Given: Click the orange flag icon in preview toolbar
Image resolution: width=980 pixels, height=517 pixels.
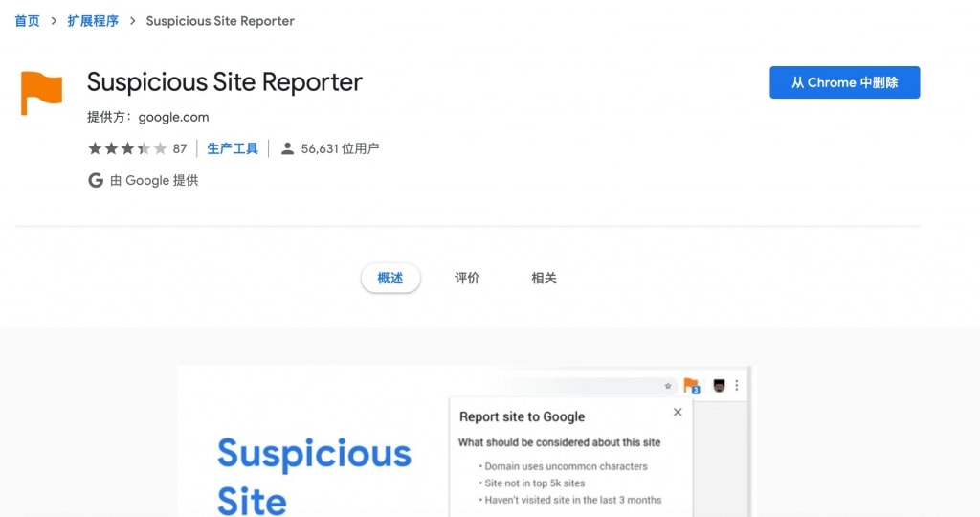Looking at the screenshot, I should coord(691,386).
